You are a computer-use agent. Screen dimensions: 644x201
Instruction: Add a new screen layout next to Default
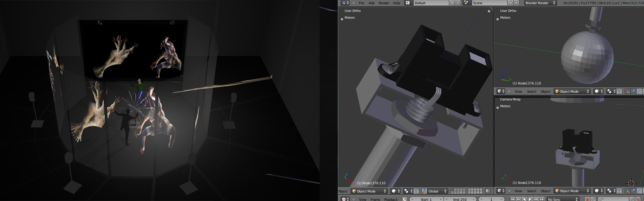pos(452,3)
